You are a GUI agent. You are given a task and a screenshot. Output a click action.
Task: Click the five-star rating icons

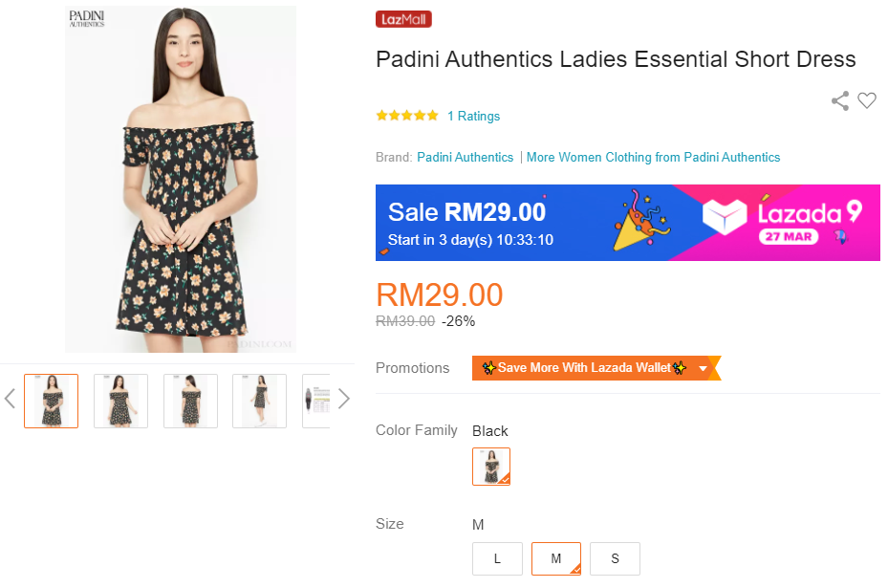(x=407, y=116)
